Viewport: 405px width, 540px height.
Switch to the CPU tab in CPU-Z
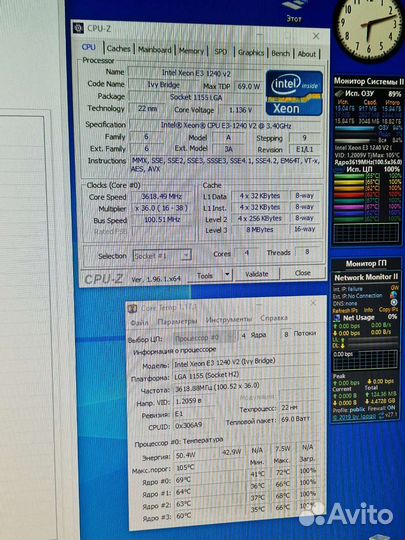coord(89,47)
